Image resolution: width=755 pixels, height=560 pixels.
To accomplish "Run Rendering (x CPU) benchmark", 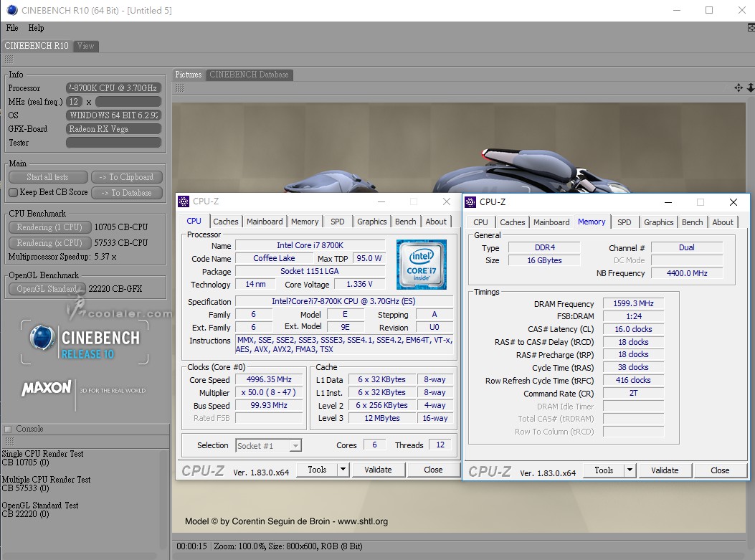I will [x=49, y=242].
